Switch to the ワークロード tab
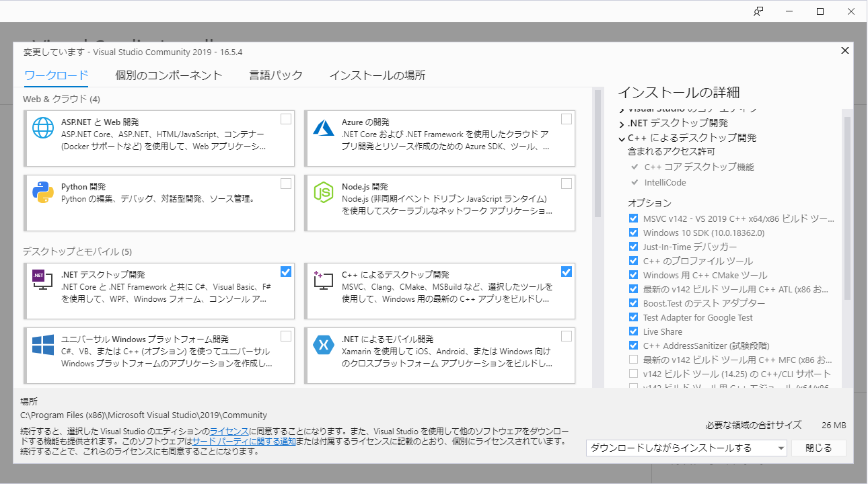The image size is (868, 484). 56,75
